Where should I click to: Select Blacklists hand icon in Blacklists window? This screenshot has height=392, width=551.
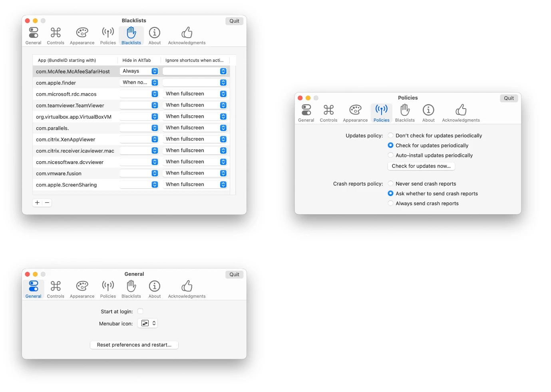[131, 33]
